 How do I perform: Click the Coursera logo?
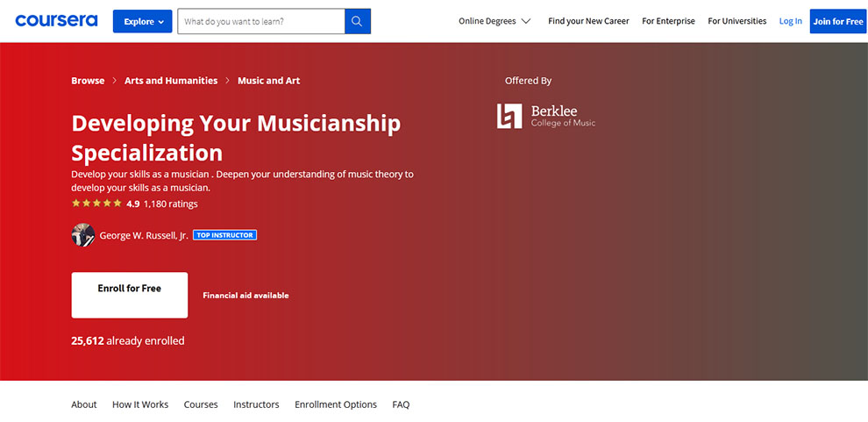pyautogui.click(x=56, y=21)
